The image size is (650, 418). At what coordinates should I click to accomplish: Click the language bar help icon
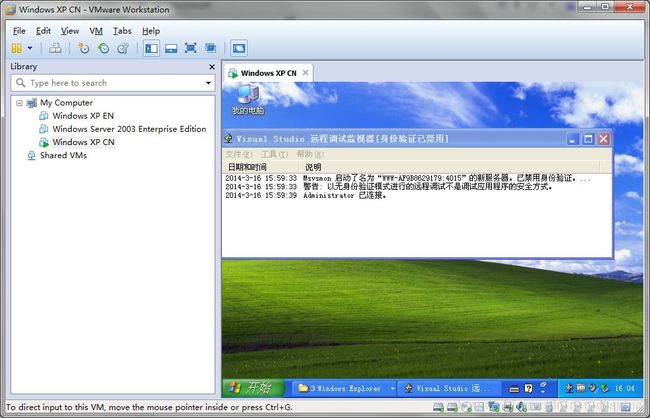click(529, 389)
